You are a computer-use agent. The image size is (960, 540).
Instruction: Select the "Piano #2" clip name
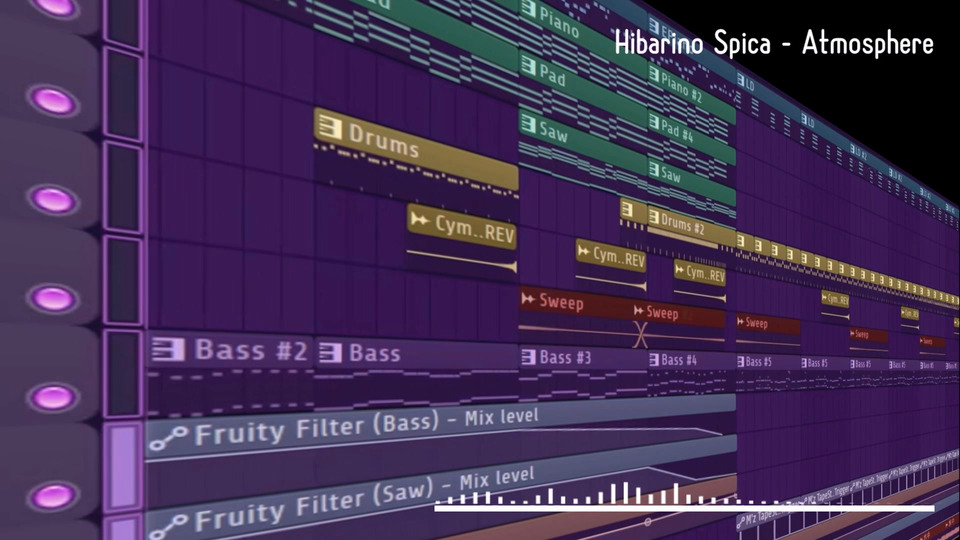[681, 87]
